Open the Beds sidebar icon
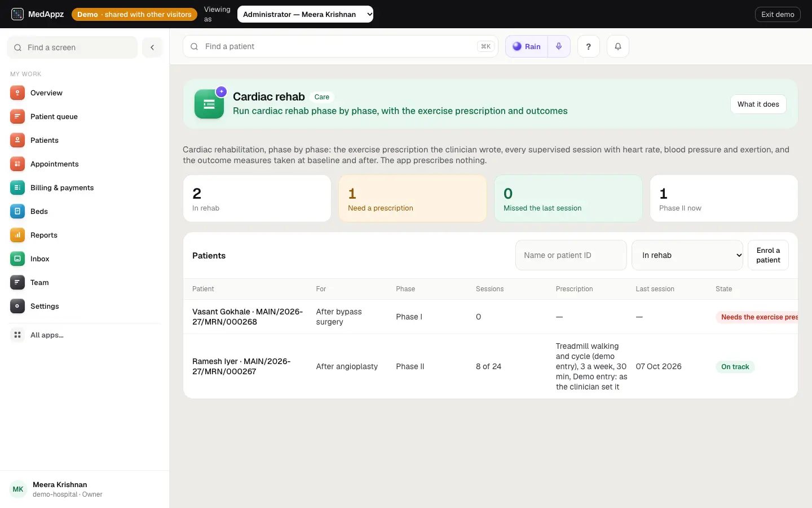812x508 pixels. [17, 211]
